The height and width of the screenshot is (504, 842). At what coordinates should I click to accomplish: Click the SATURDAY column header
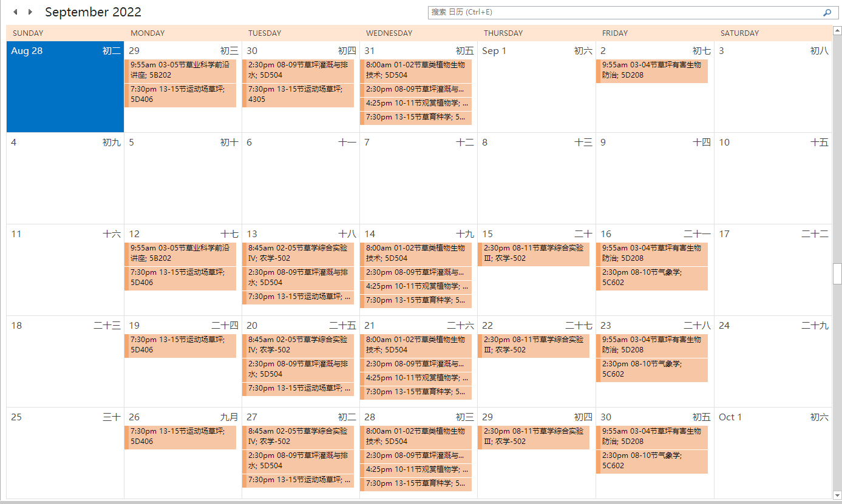pos(739,33)
